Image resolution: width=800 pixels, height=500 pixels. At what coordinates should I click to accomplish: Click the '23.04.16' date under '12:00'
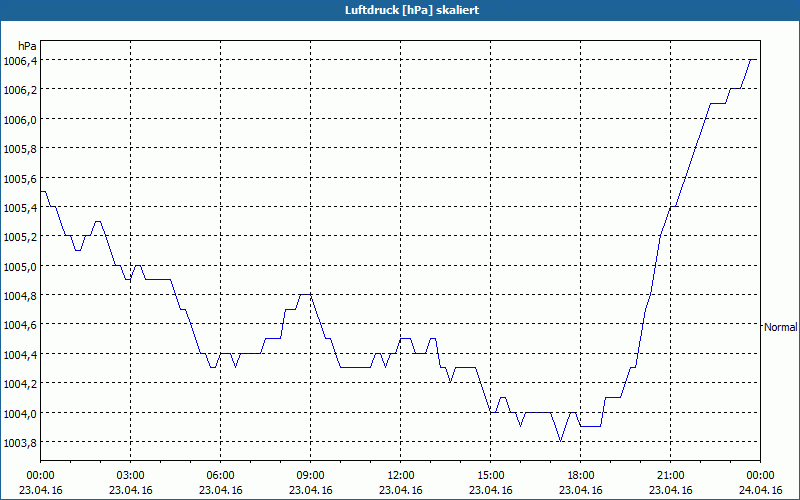pyautogui.click(x=401, y=490)
